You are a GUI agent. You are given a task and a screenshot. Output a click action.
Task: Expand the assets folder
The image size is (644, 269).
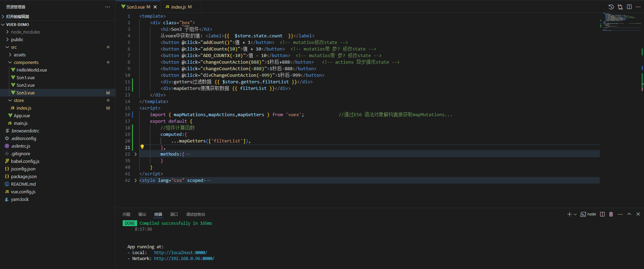(x=58, y=55)
